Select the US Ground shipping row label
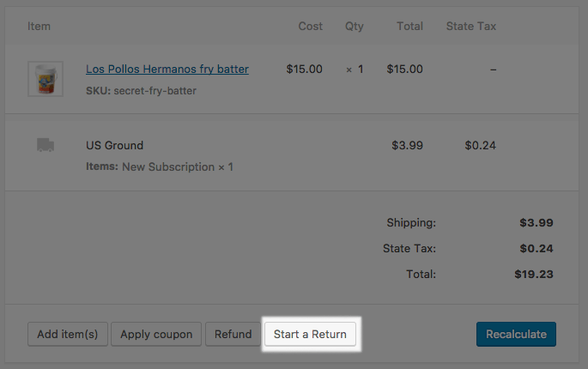 point(115,145)
